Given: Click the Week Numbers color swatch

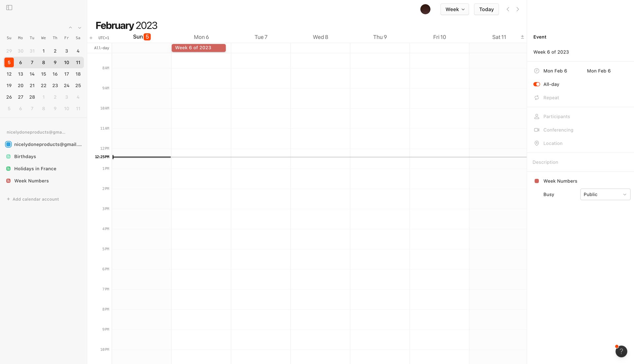Looking at the screenshot, I should pyautogui.click(x=537, y=181).
